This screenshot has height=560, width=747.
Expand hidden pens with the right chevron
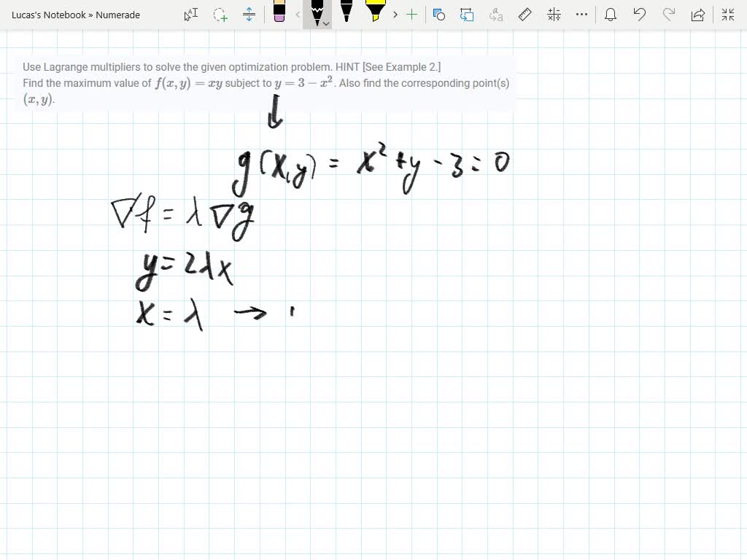tap(395, 15)
